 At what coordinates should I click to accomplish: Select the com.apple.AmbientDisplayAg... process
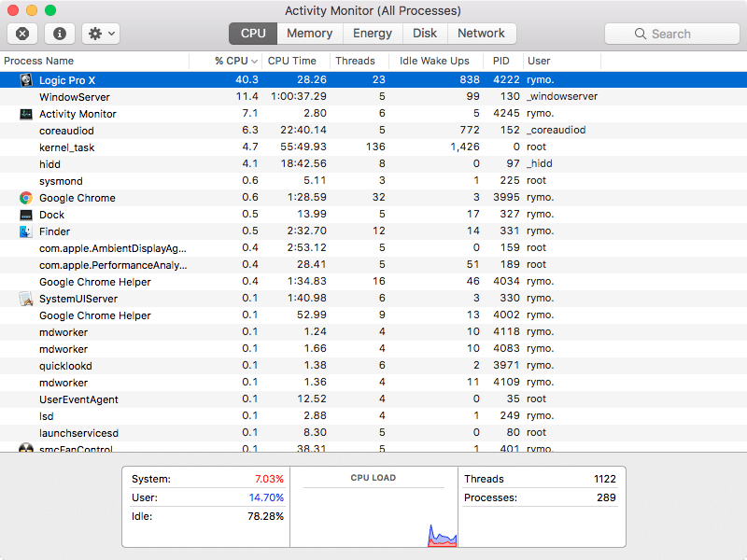pyautogui.click(x=373, y=248)
